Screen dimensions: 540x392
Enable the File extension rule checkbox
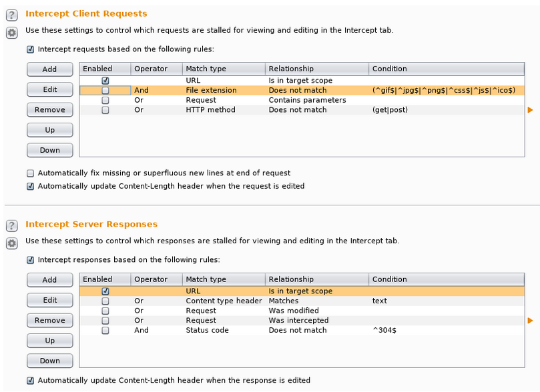click(x=105, y=91)
